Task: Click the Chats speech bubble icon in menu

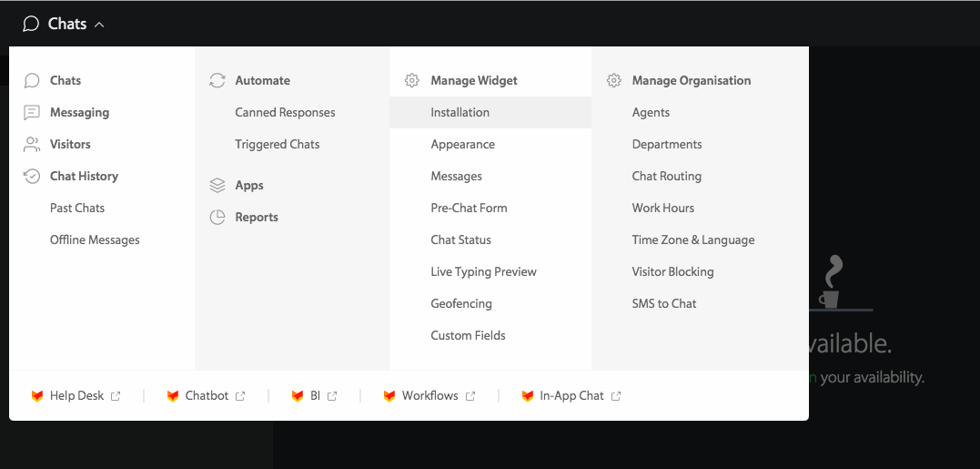Action: [x=32, y=81]
